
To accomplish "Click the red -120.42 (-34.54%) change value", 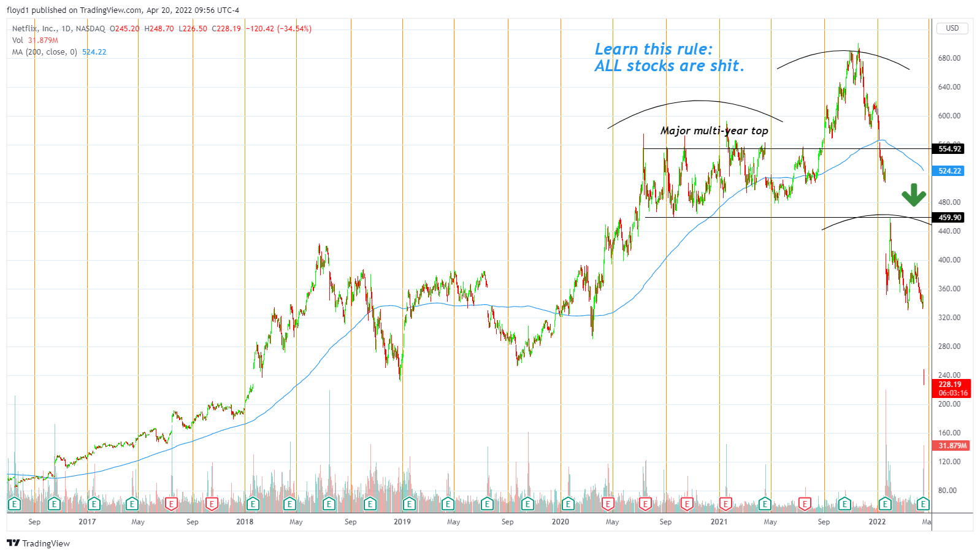I will tap(279, 29).
